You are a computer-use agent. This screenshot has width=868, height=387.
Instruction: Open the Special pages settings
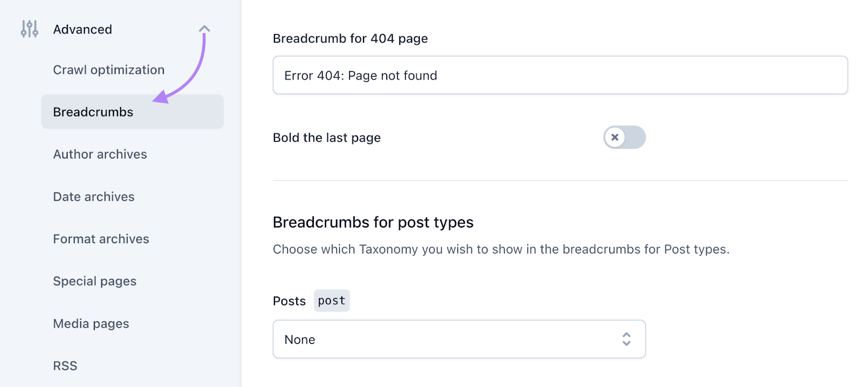(94, 281)
